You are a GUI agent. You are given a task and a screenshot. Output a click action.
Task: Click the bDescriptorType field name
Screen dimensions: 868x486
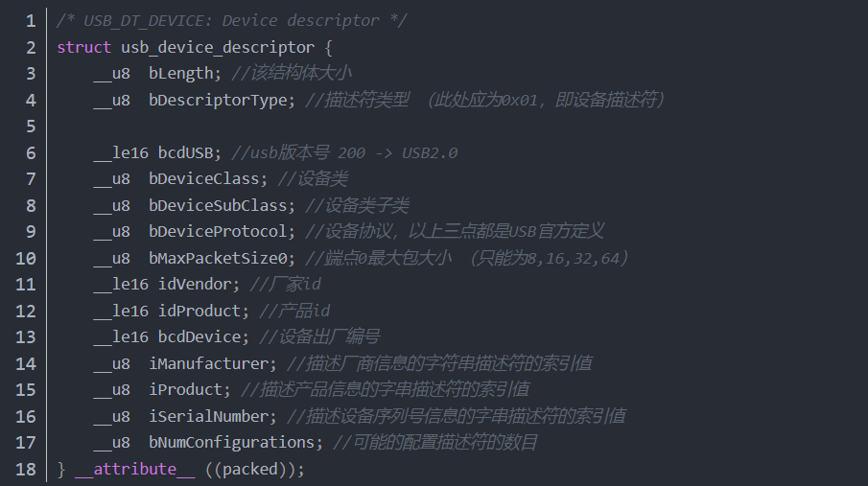click(218, 100)
